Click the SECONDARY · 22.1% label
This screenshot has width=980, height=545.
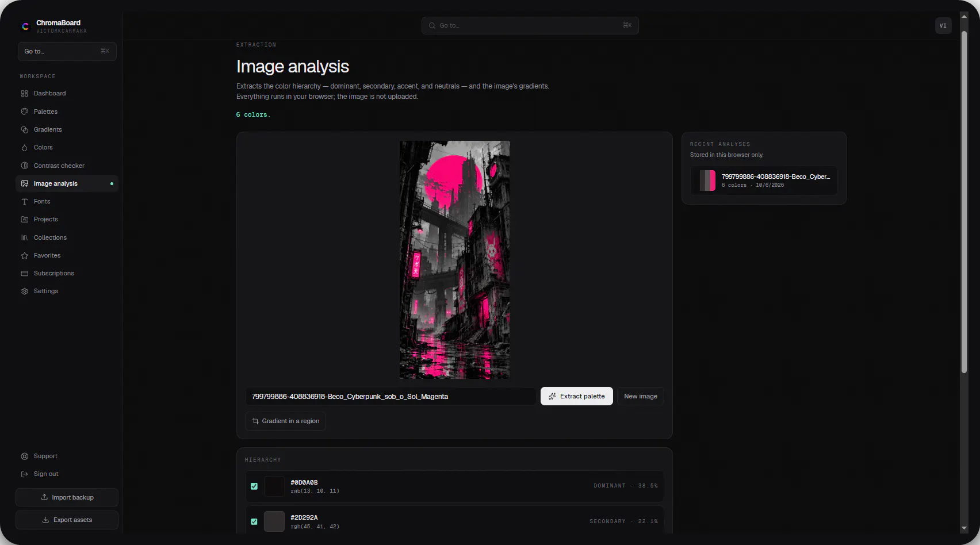(624, 521)
